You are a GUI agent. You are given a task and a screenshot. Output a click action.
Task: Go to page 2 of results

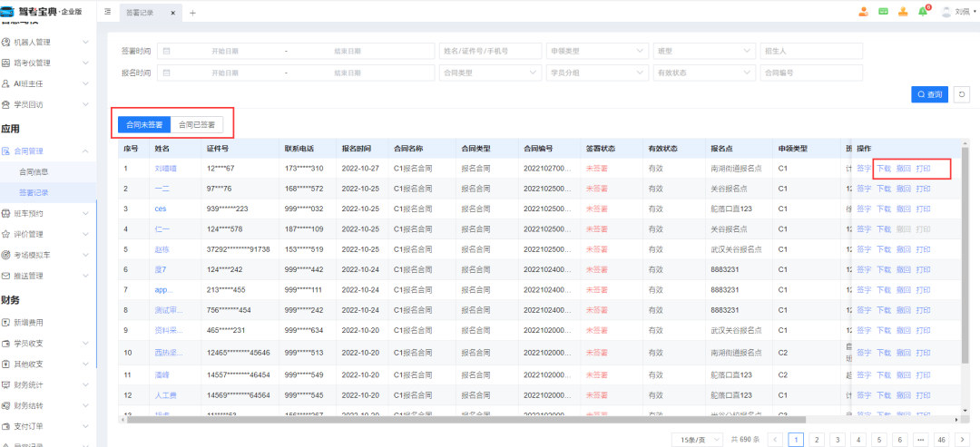point(817,440)
